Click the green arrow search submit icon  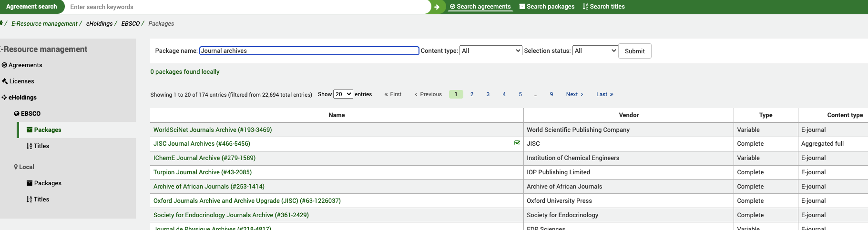point(437,7)
